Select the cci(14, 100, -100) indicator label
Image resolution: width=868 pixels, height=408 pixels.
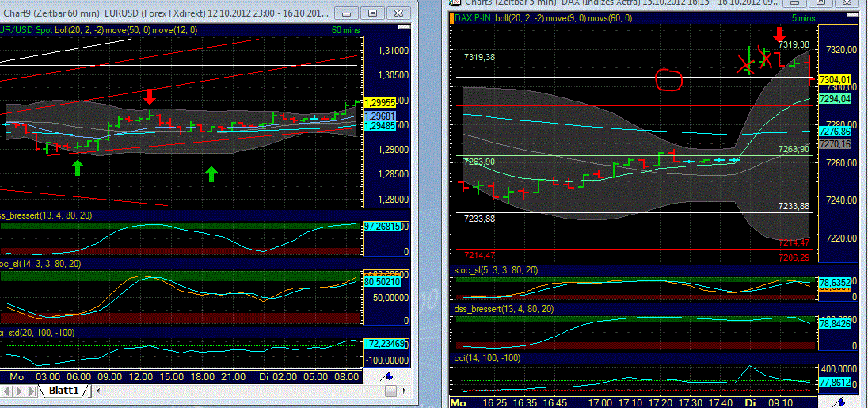(486, 358)
